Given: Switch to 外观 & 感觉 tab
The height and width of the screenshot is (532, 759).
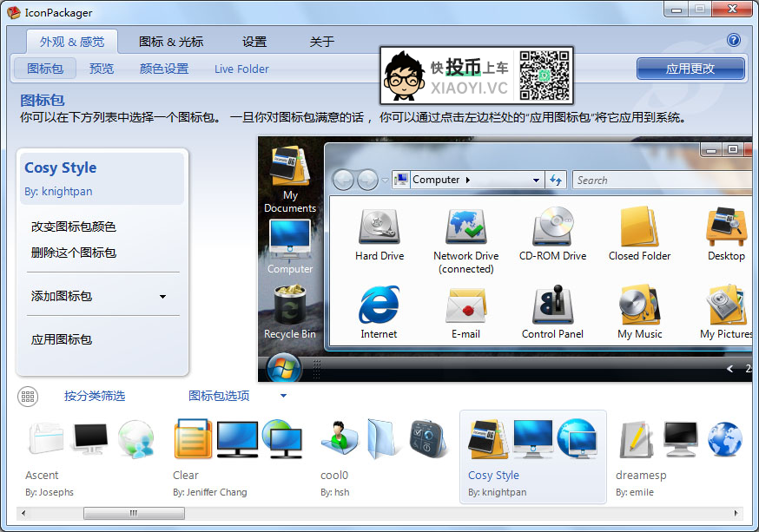Looking at the screenshot, I should 72,42.
